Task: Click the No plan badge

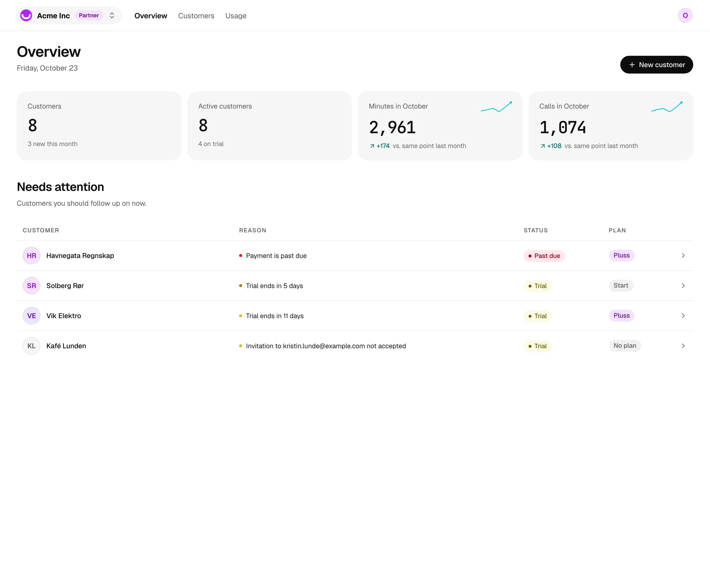Action: (625, 346)
